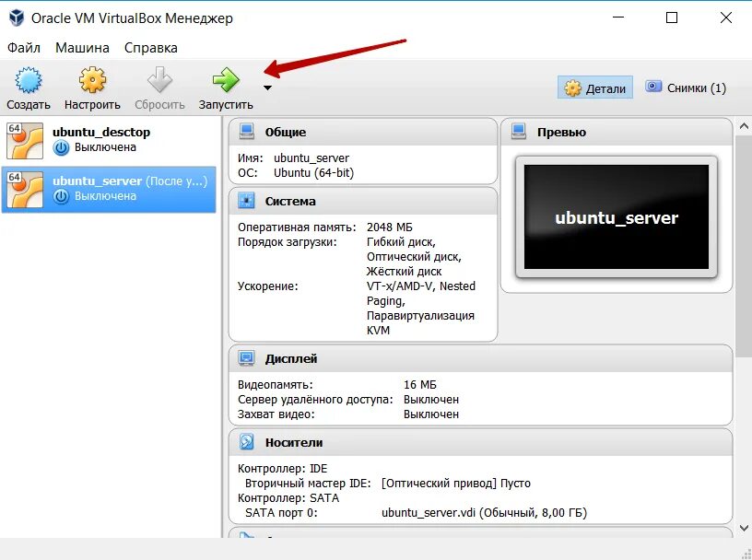
Task: Click the Общие section header
Action: (x=363, y=133)
